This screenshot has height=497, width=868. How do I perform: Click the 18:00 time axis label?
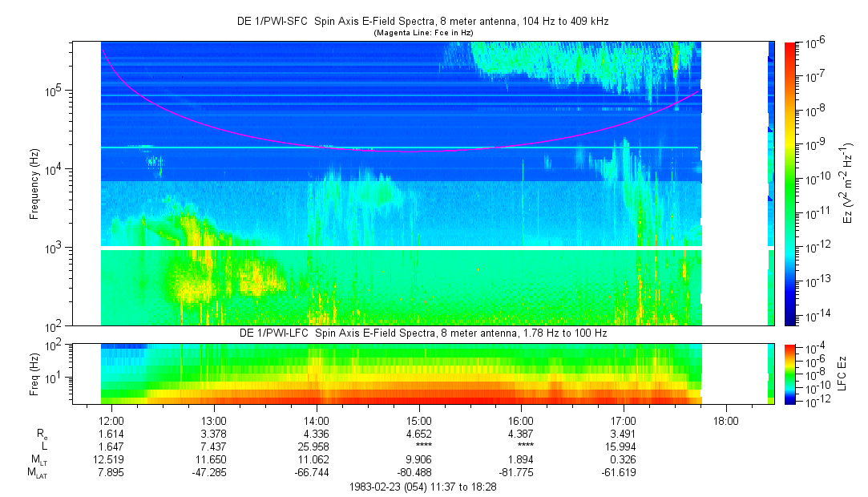point(725,421)
